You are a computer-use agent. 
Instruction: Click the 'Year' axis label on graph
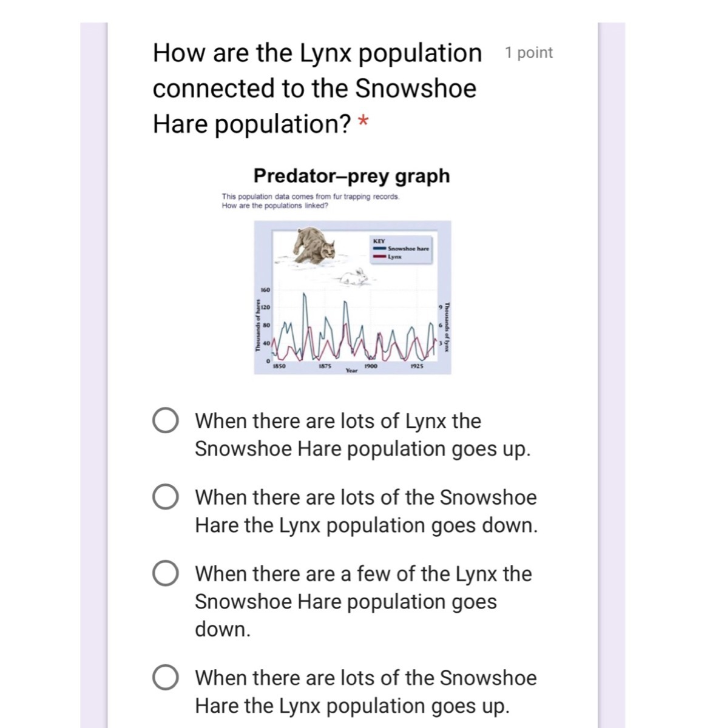point(352,370)
